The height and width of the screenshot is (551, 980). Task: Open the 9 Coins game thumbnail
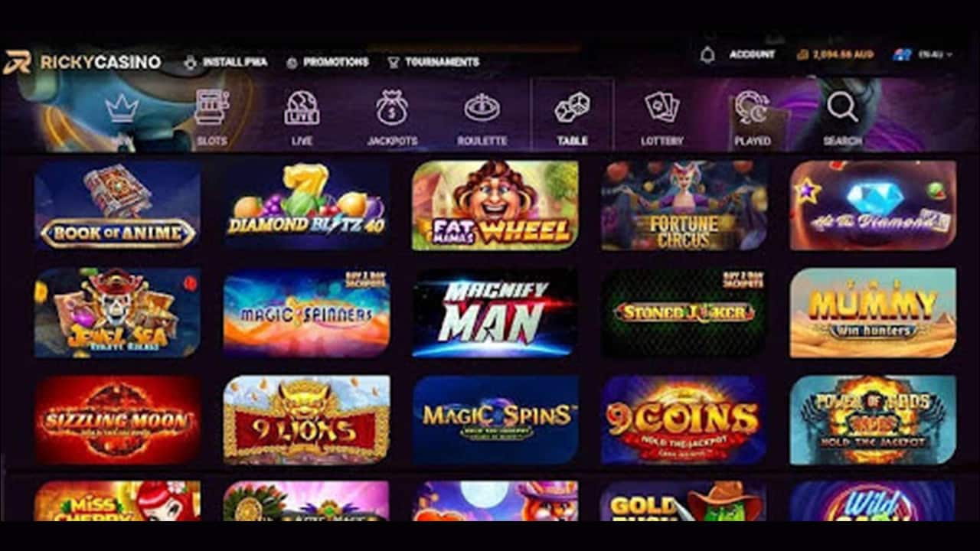[684, 420]
